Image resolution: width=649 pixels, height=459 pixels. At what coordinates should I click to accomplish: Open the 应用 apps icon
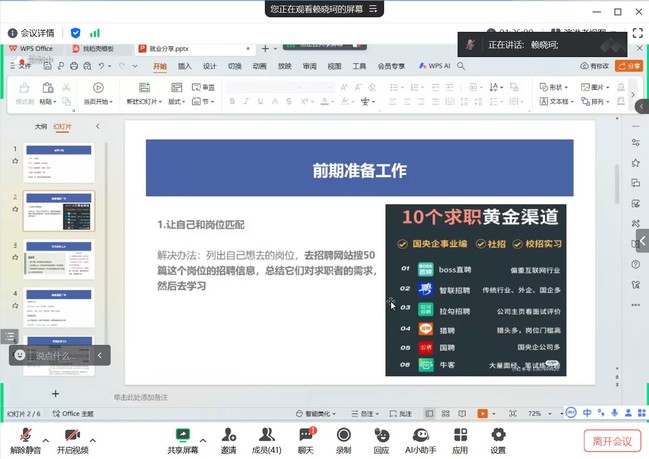tap(459, 436)
